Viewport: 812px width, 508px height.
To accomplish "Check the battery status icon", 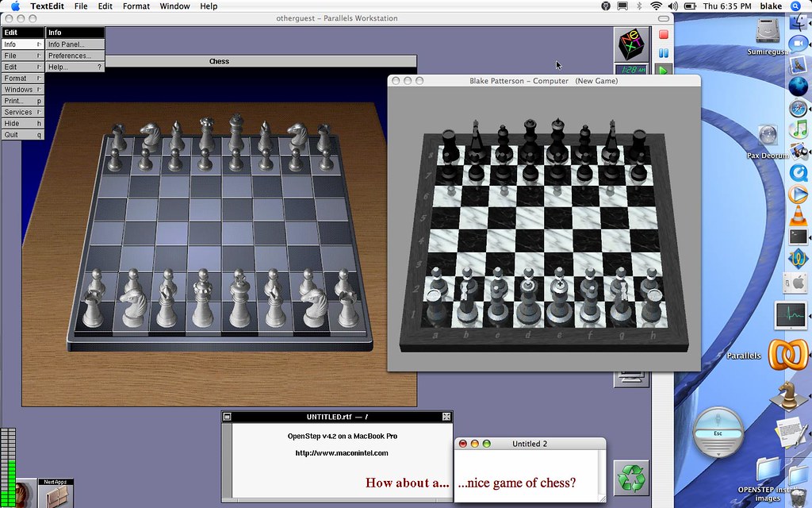I will click(690, 6).
